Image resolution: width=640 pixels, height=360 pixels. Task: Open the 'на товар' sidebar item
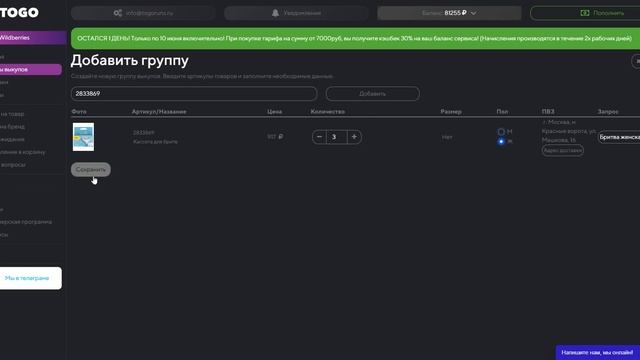tap(12, 114)
